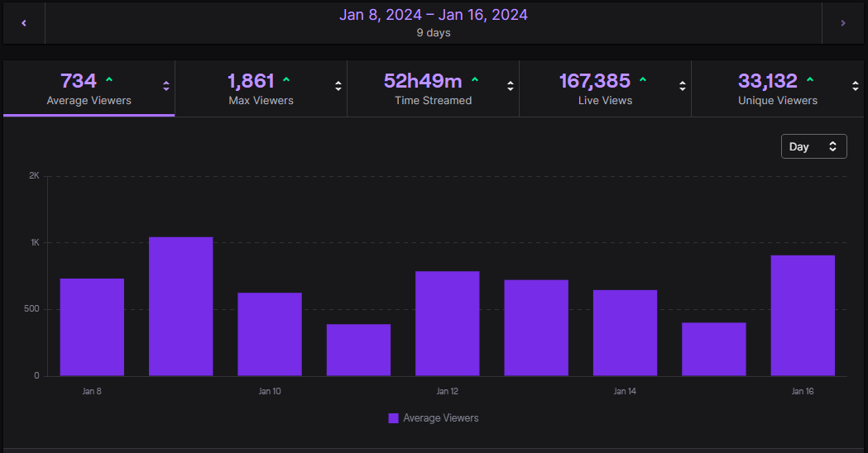Click the Jan 13 bar in the chart
The image size is (868, 453).
tap(536, 328)
